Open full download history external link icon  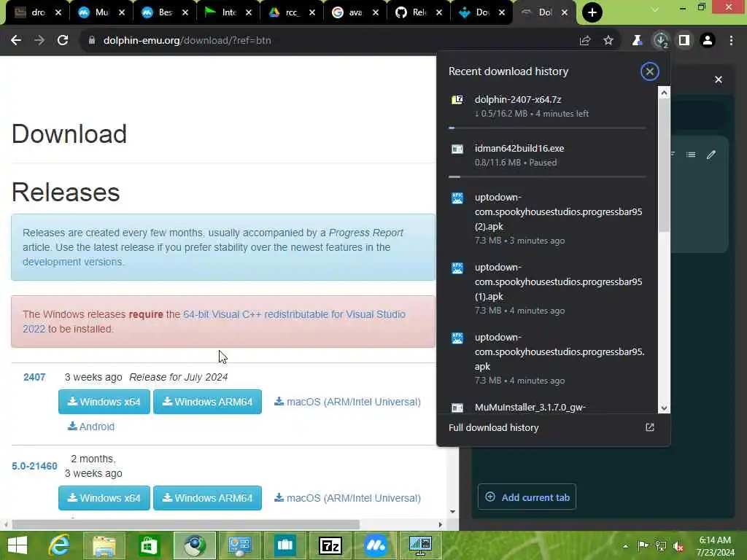pos(650,427)
